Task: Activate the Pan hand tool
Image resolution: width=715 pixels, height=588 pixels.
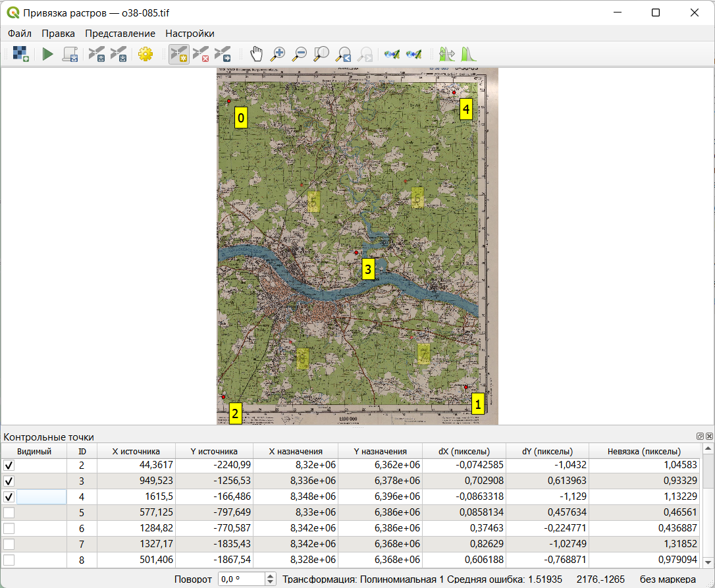Action: pyautogui.click(x=257, y=54)
